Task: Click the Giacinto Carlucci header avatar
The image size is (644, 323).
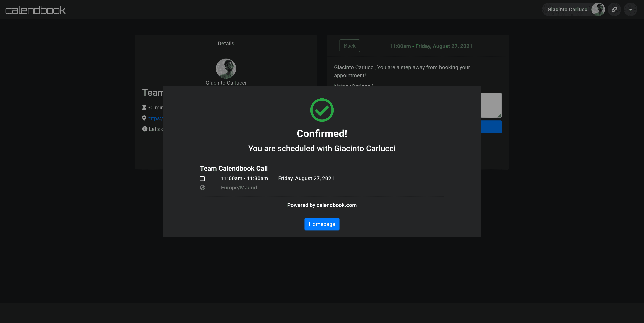Action: coord(598,9)
